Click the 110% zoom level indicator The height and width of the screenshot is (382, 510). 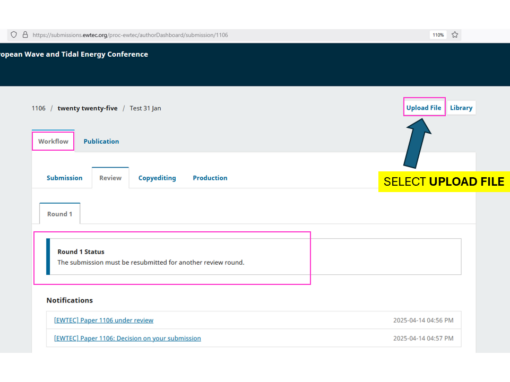click(x=438, y=35)
